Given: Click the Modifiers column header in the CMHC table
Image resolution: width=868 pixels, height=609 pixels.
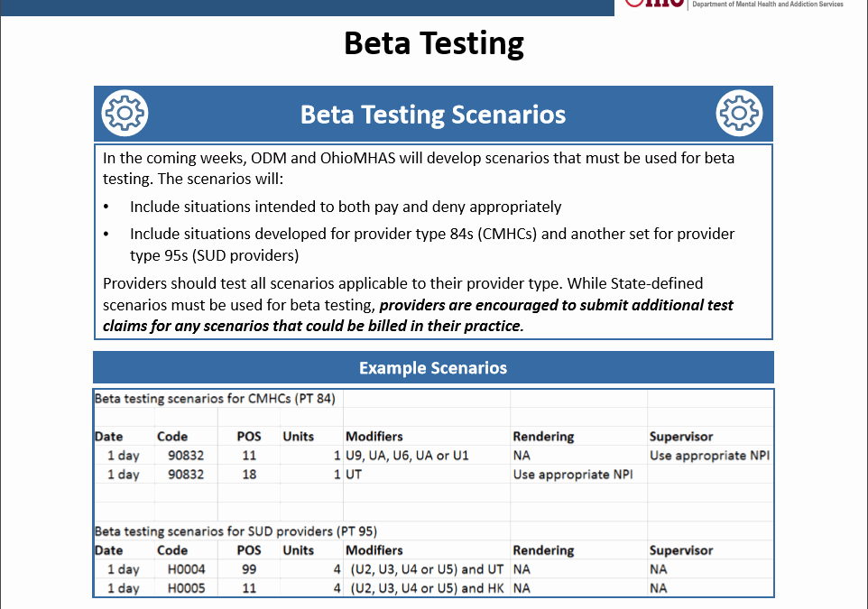Looking at the screenshot, I should tap(374, 436).
